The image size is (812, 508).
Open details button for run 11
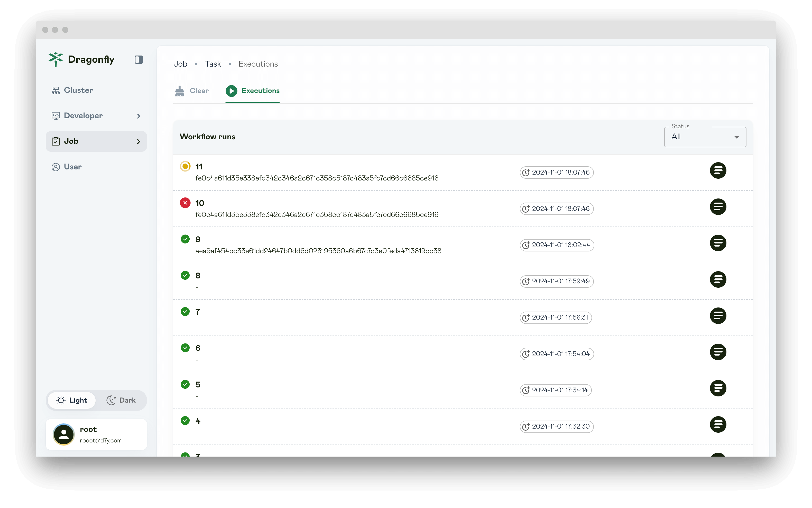tap(718, 171)
